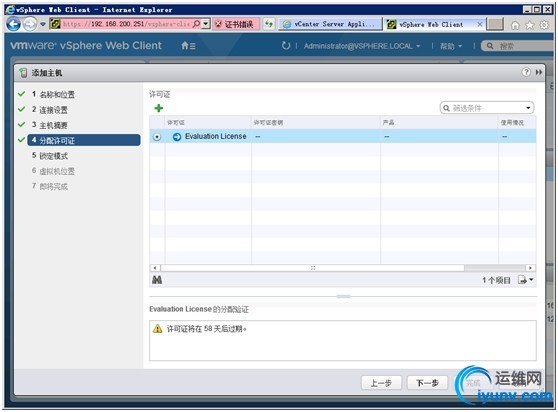Click the horizontal scrollbar thumb of license table
Image resolution: width=558 pixels, height=412 pixels.
(x=312, y=268)
